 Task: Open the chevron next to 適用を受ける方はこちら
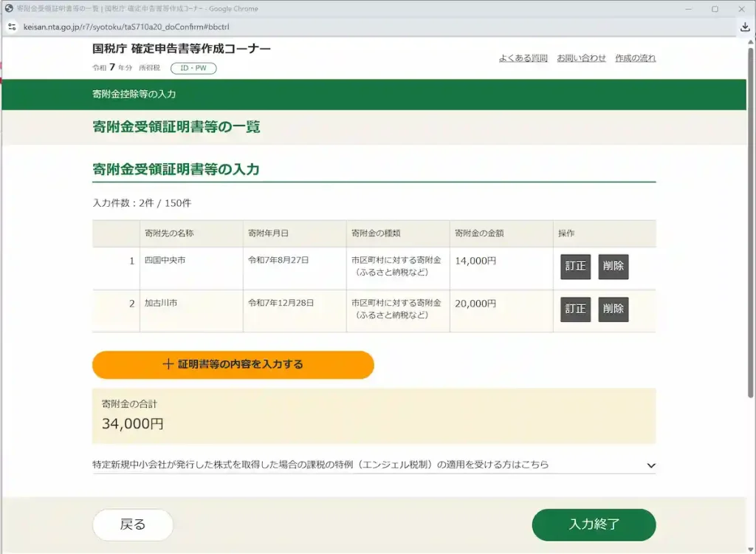point(650,465)
